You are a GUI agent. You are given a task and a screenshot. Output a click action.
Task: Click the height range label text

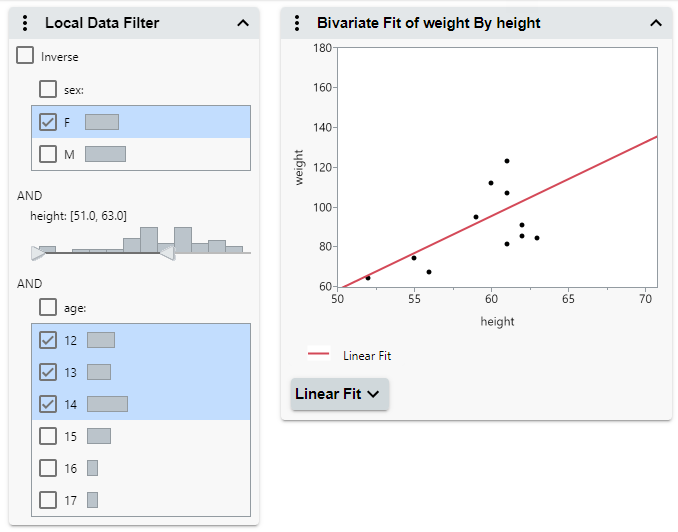point(79,215)
